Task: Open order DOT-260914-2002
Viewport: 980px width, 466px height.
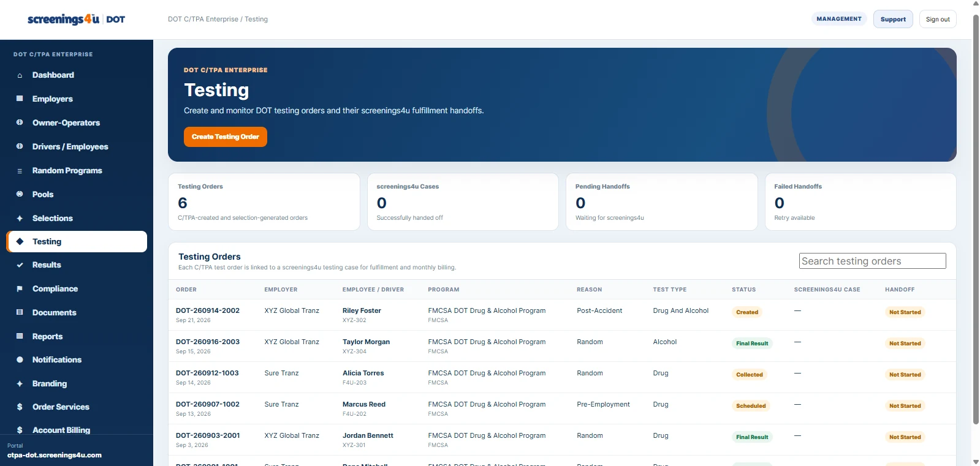Action: pyautogui.click(x=208, y=310)
